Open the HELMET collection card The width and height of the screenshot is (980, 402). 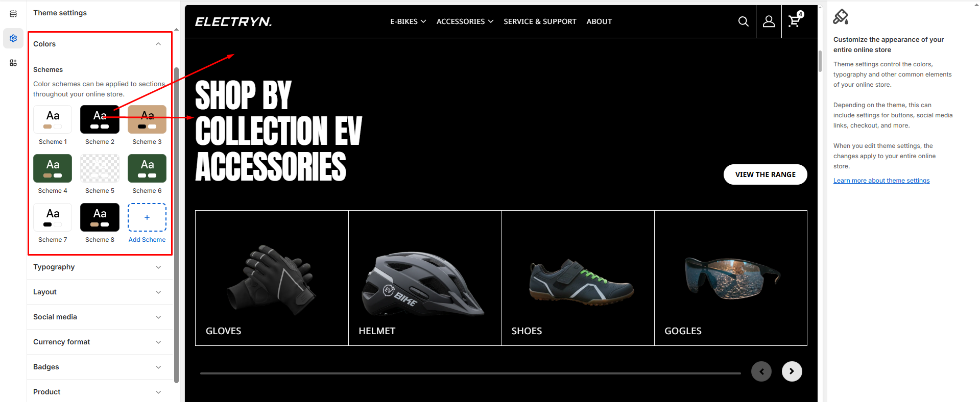(x=425, y=278)
